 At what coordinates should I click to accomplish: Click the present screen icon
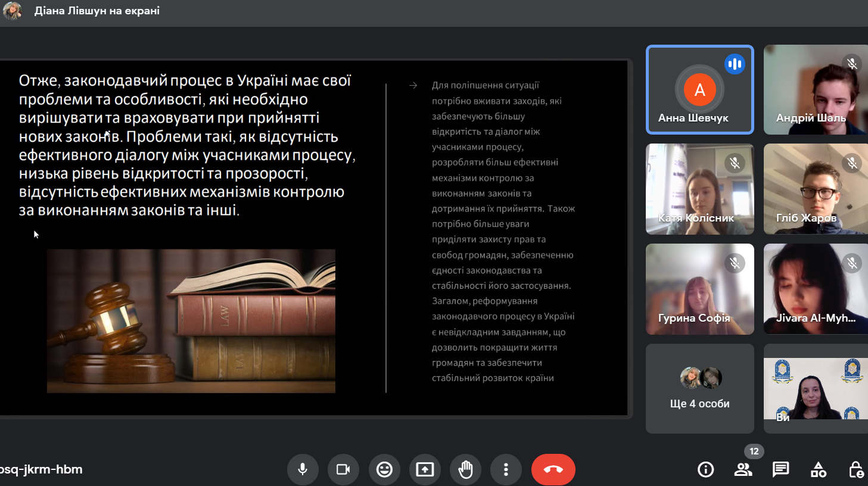(425, 469)
